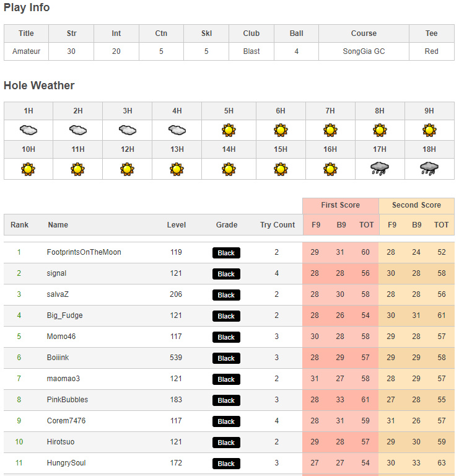Click the cloudy weather icon for hole 1H
Image resolution: width=459 pixels, height=476 pixels.
pos(28,130)
